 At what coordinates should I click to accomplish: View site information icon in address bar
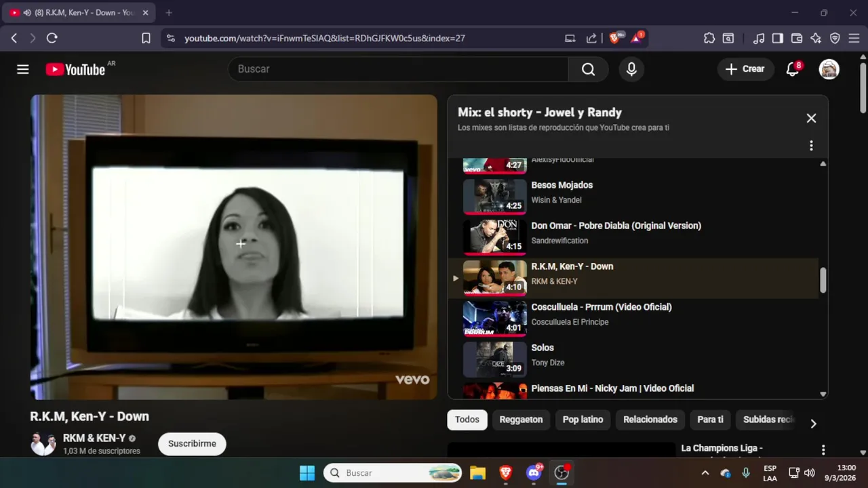click(170, 39)
